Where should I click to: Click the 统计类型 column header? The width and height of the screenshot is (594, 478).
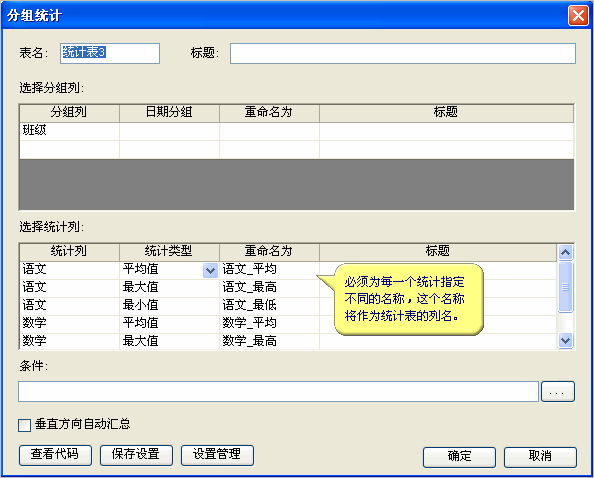tap(169, 251)
